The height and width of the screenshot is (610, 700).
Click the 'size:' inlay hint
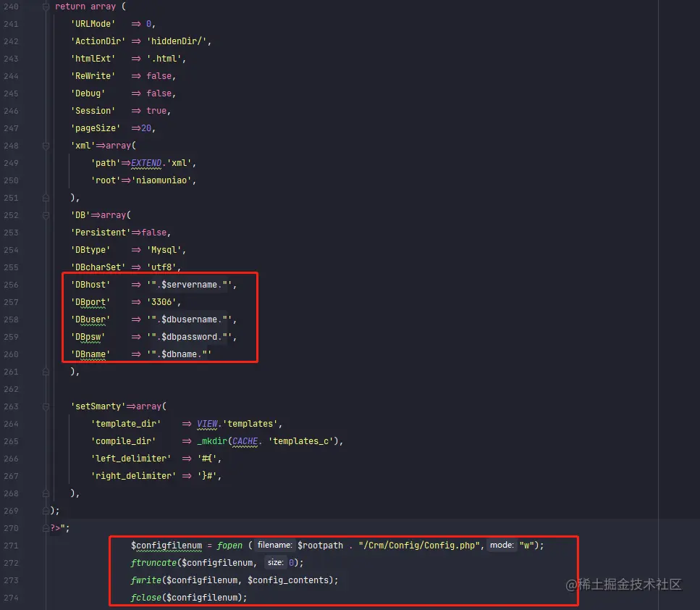coord(276,563)
